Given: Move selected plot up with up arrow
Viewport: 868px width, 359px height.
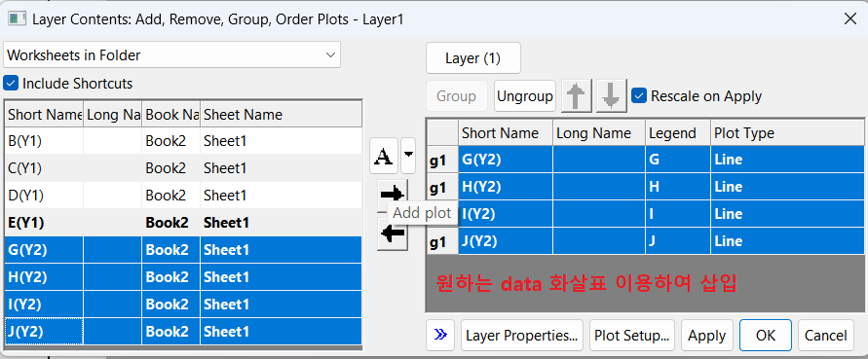Looking at the screenshot, I should click(x=578, y=96).
